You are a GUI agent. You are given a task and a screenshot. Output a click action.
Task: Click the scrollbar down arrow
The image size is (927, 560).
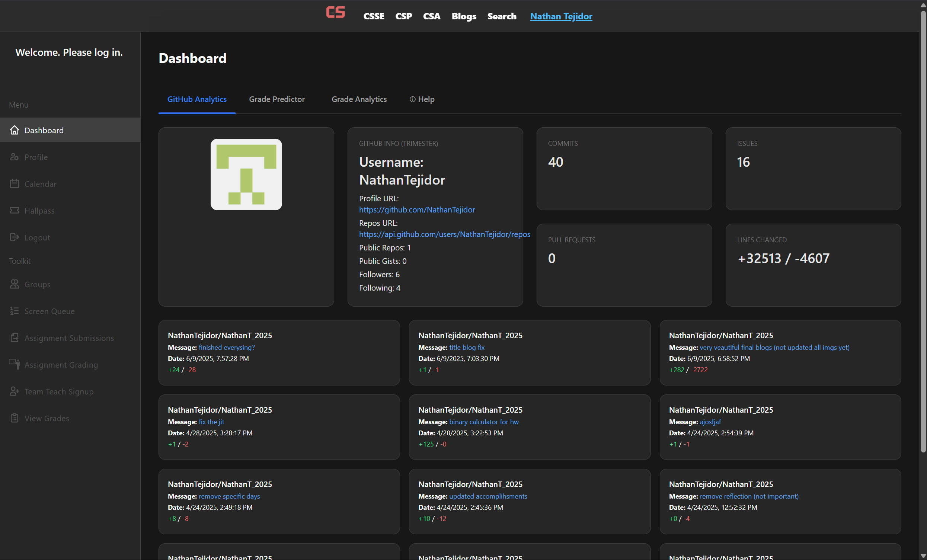pyautogui.click(x=923, y=556)
